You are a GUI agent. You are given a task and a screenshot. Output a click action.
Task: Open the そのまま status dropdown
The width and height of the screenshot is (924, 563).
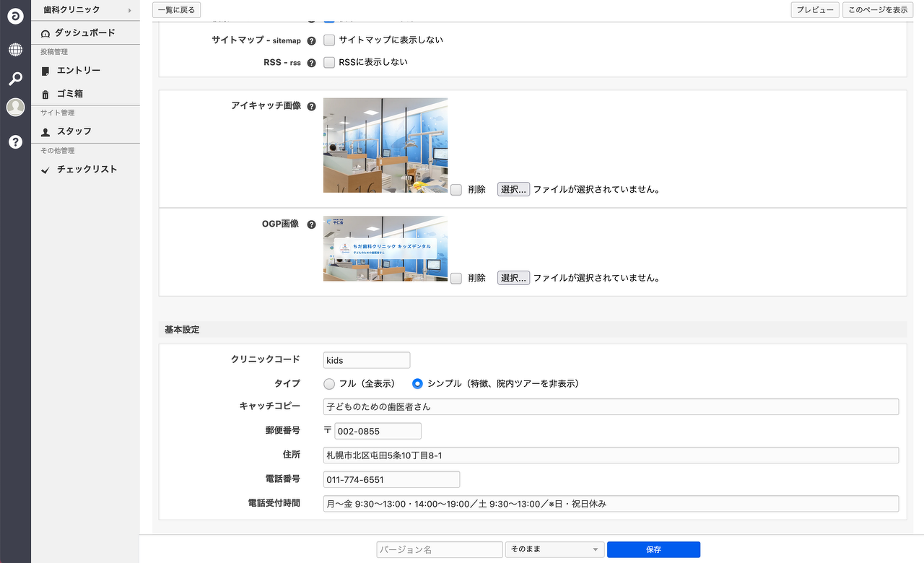(x=554, y=550)
